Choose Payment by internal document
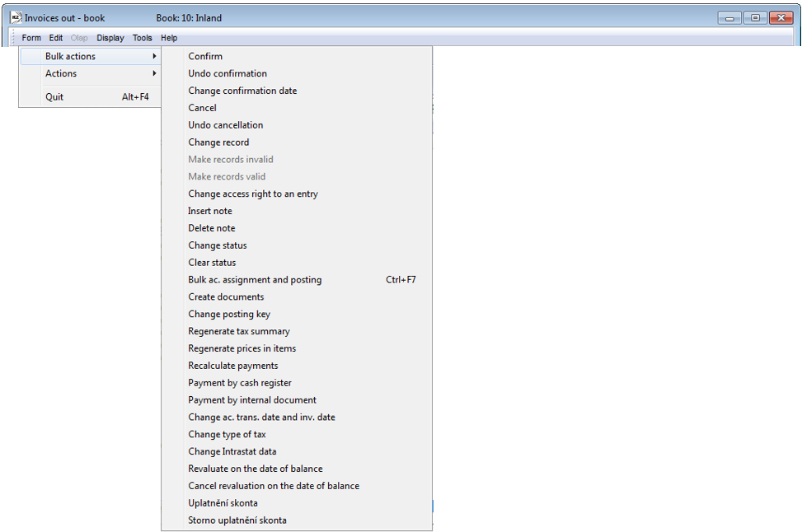The height and width of the screenshot is (532, 802). point(297,400)
